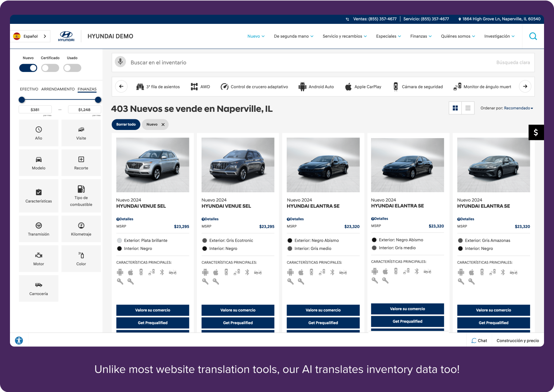Toggle the Usado inventory switch
Viewport: 554px width, 392px height.
[72, 68]
